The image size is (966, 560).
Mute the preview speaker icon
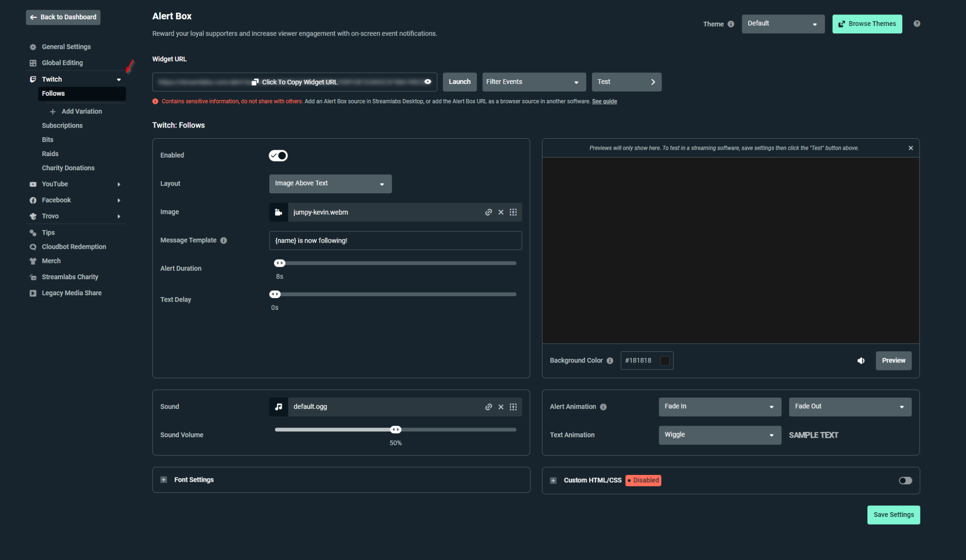point(861,360)
